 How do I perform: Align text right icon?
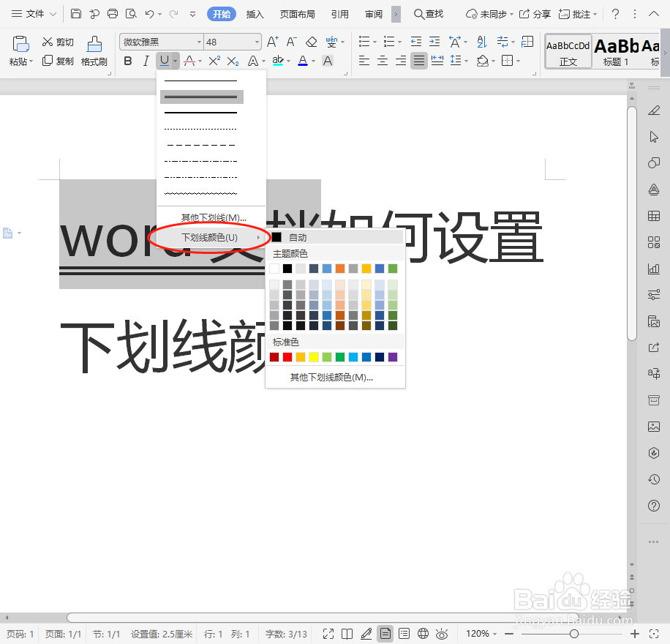401,61
